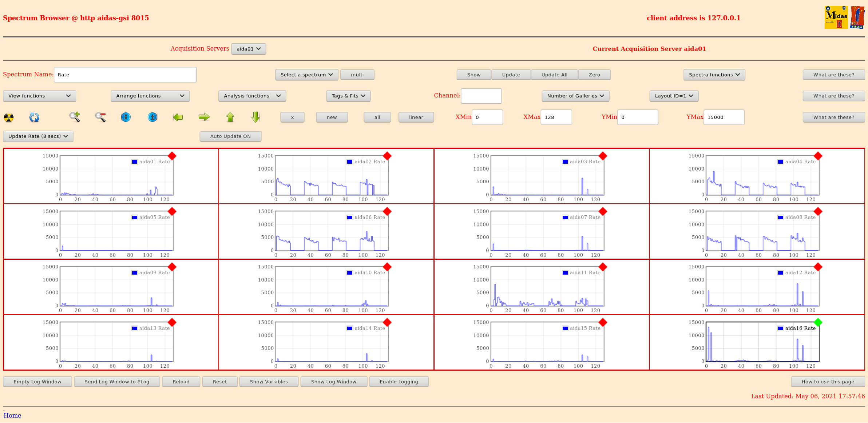Click the green up arrow icon
868x423 pixels.
[x=230, y=117]
